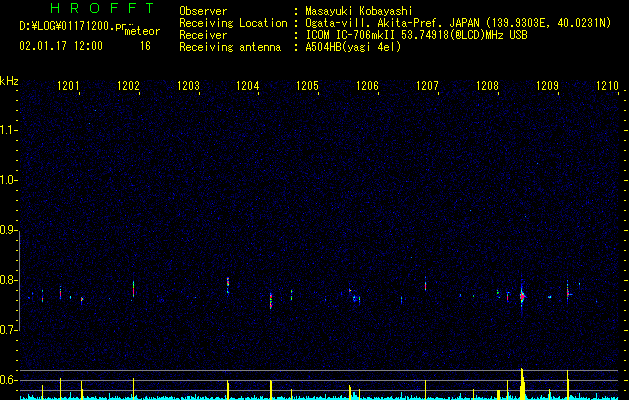Click the tallest yellow intensity bar between 1208 and 1209

tap(522, 383)
